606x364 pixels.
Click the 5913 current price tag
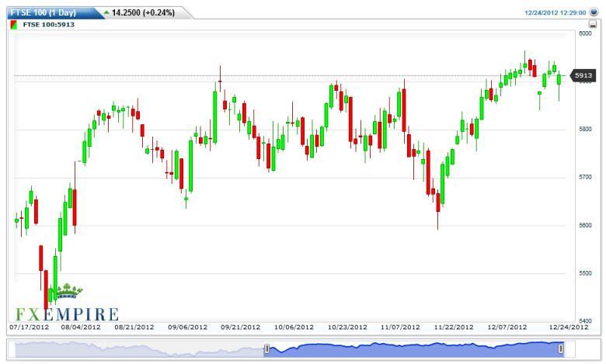coord(583,75)
